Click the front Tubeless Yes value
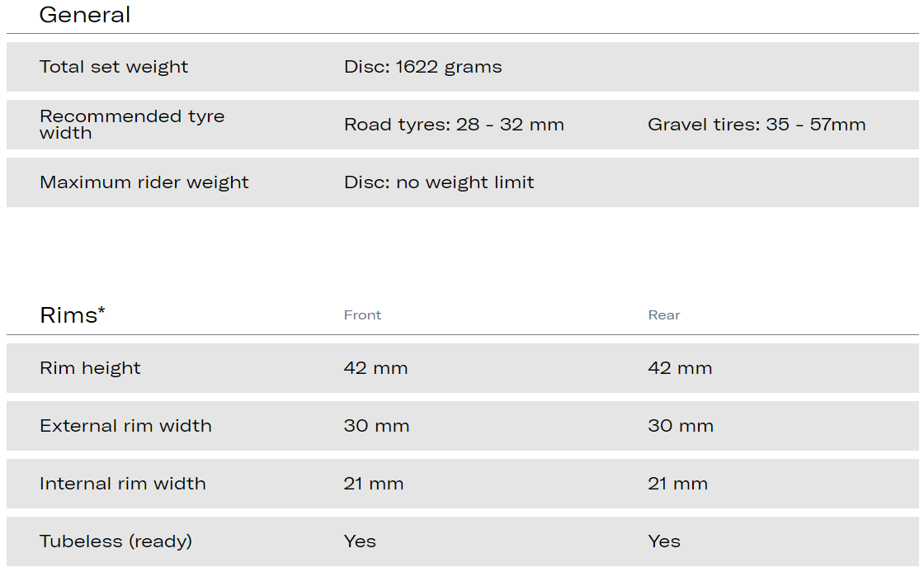This screenshot has height=572, width=924. pos(360,541)
